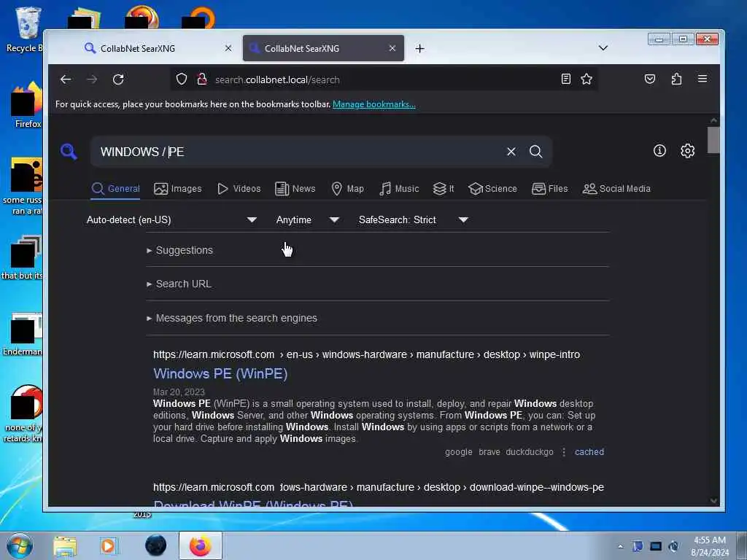Click into the WINDOWS / PE search field

298,152
